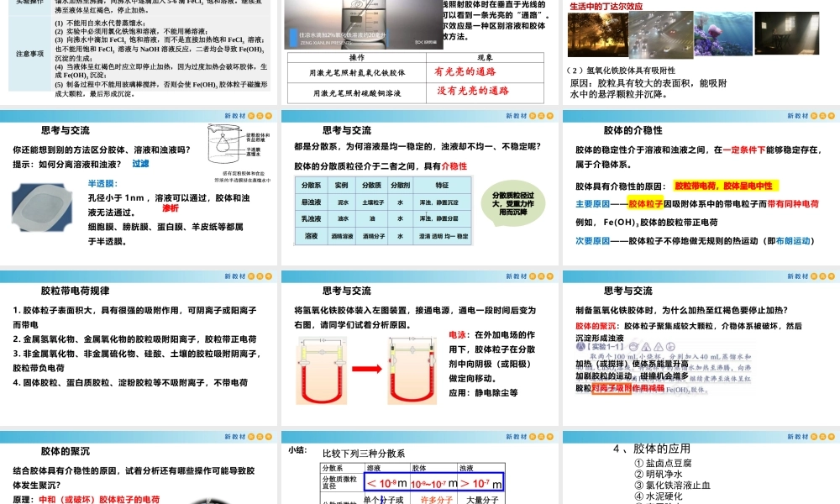
Task: Click the line （2）氢氧化铁胶体具有吸附性
Action: coord(621,71)
